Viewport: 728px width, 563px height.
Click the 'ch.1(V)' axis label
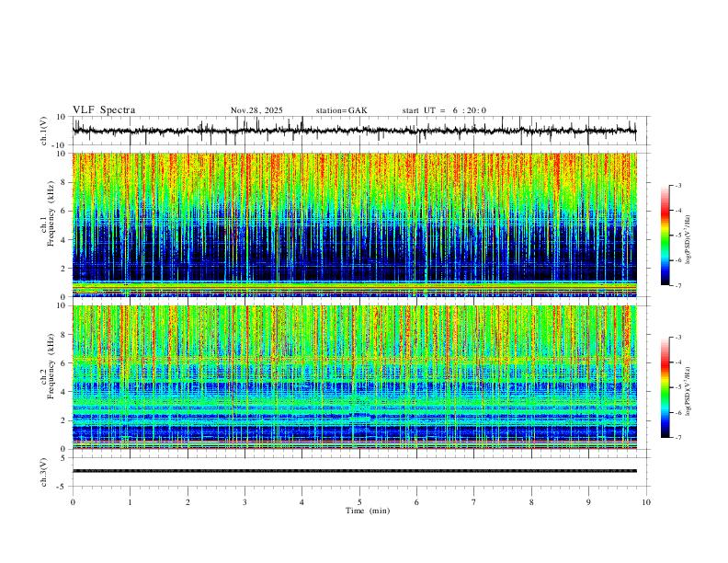(x=44, y=131)
